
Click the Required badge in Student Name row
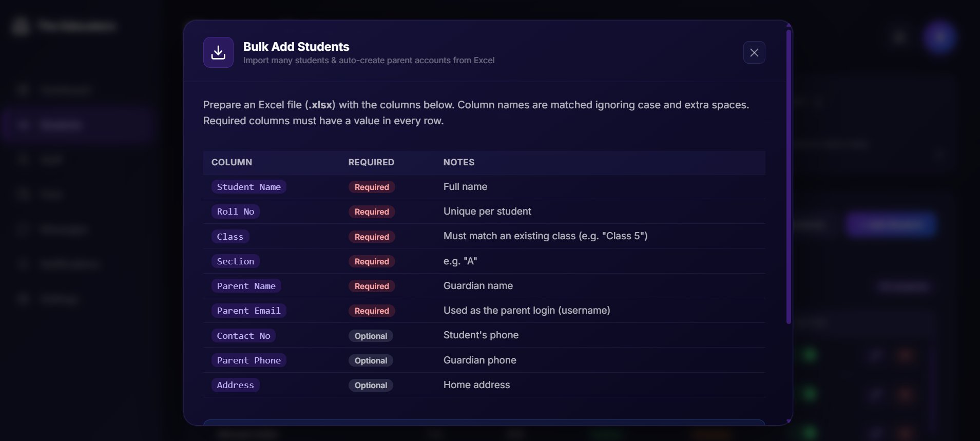pos(372,187)
